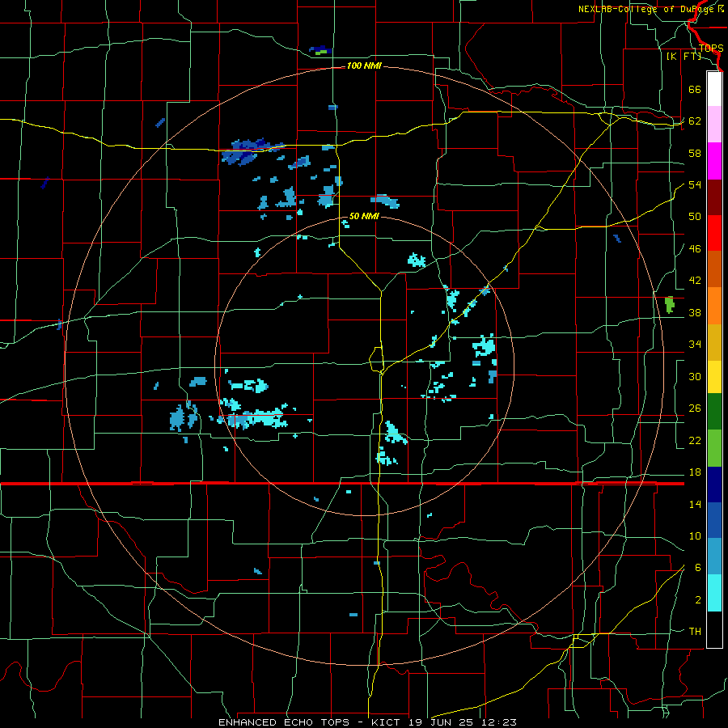This screenshot has width=728, height=728.
Task: Click the navy-and-green echo at top of map
Action: coord(320,50)
